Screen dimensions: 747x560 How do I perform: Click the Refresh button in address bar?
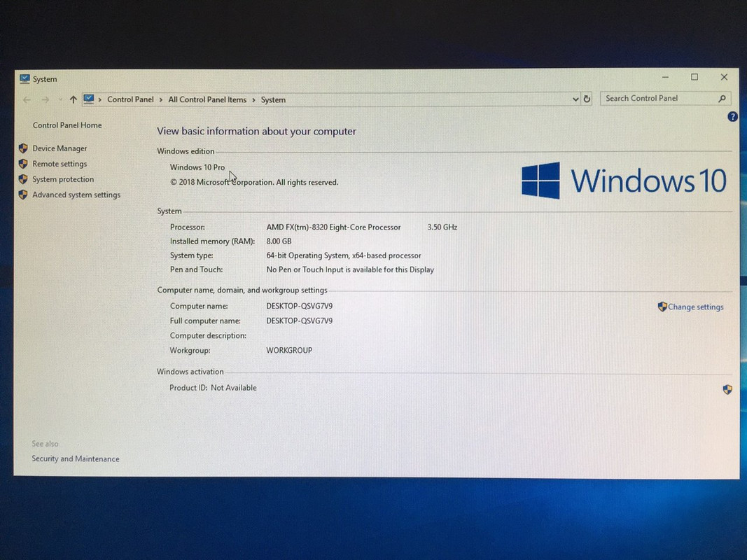587,99
